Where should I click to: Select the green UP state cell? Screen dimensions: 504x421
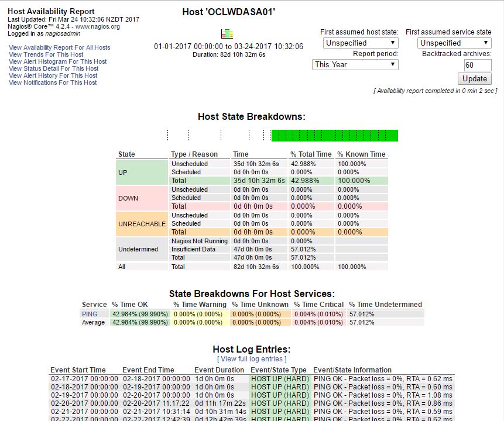(142, 172)
